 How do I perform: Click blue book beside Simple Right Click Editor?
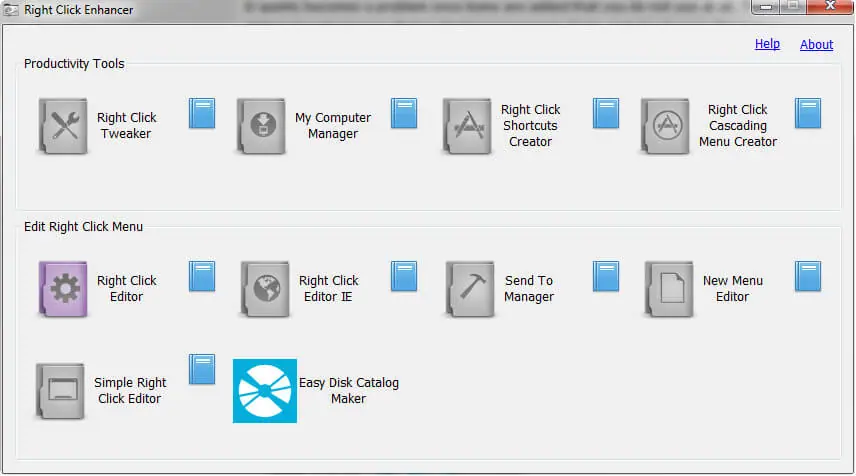(202, 369)
